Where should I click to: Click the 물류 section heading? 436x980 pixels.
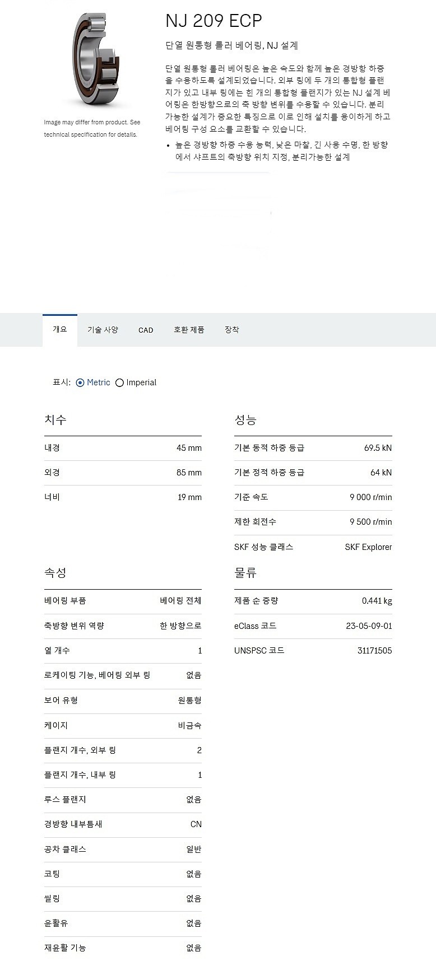tap(245, 573)
